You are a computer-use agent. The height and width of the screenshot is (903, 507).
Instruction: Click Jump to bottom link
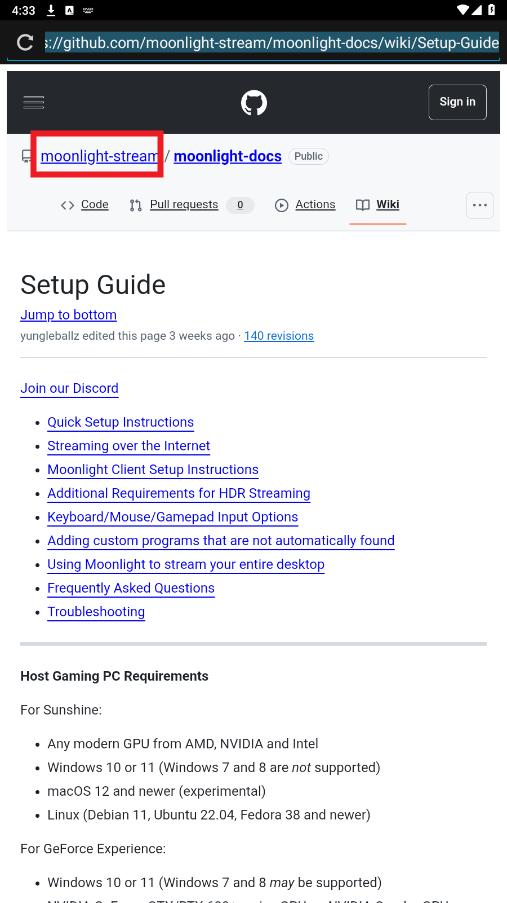coord(69,315)
